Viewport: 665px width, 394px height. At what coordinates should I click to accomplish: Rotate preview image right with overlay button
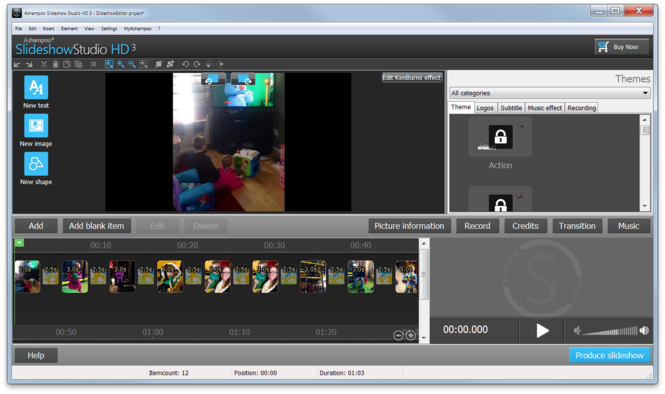point(244,79)
